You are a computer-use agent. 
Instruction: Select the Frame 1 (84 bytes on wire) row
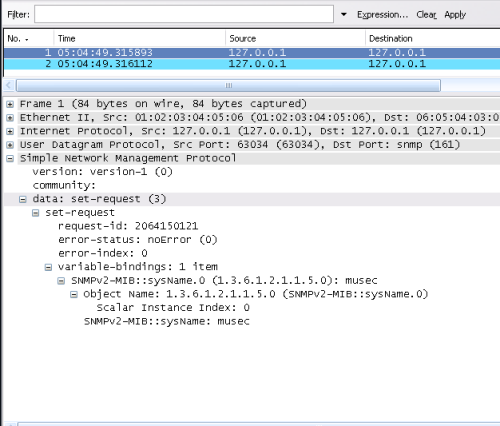tap(163, 104)
